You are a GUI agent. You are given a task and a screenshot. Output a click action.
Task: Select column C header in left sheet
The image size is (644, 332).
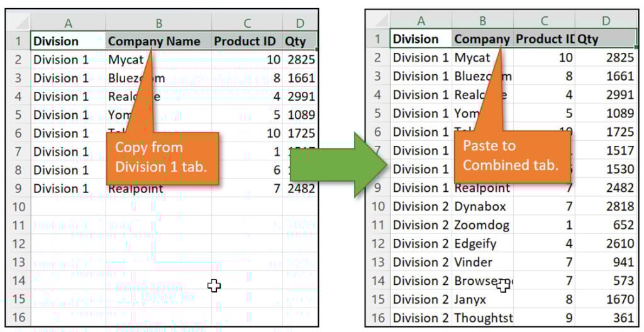[x=247, y=23]
